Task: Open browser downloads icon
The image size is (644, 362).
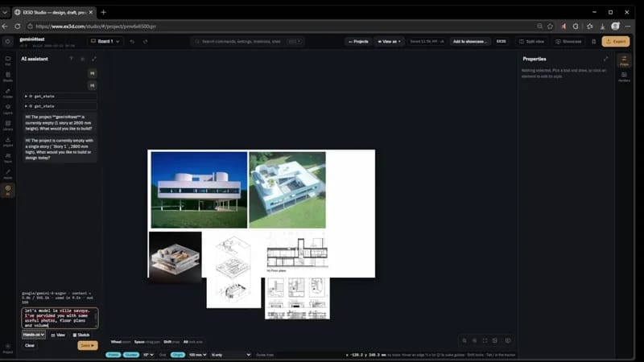Action: coord(602,27)
